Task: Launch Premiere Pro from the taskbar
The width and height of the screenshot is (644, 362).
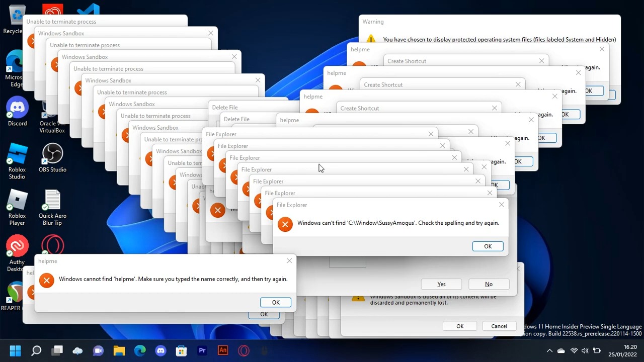Action: click(202, 350)
